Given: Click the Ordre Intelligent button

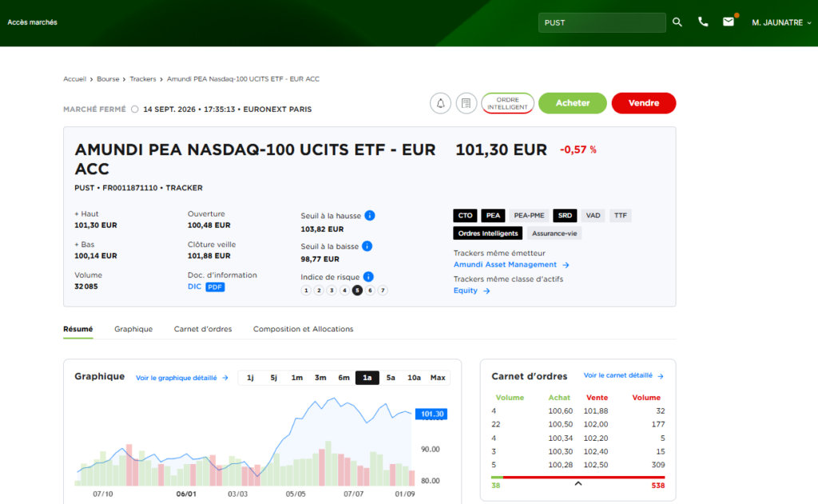Looking at the screenshot, I should click(x=507, y=103).
